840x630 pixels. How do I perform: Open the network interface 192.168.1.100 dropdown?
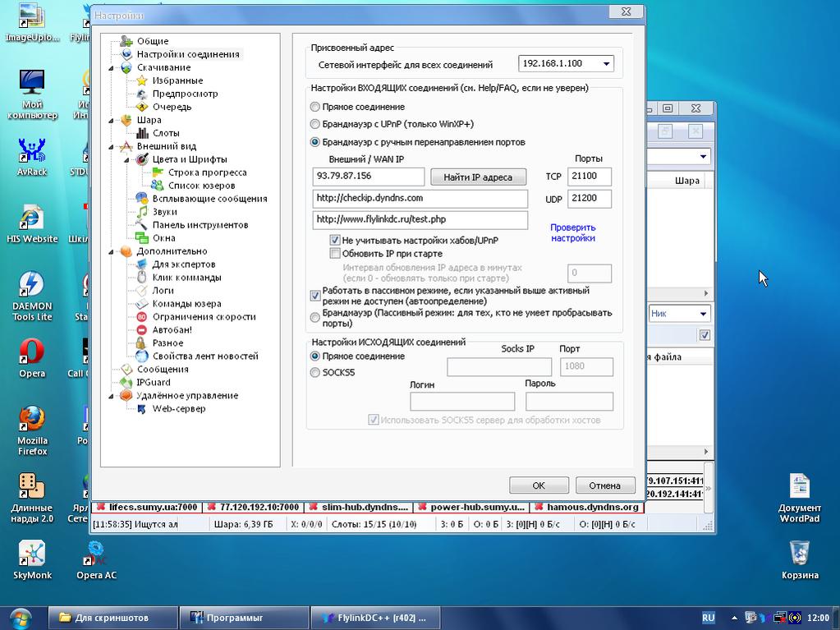(607, 64)
